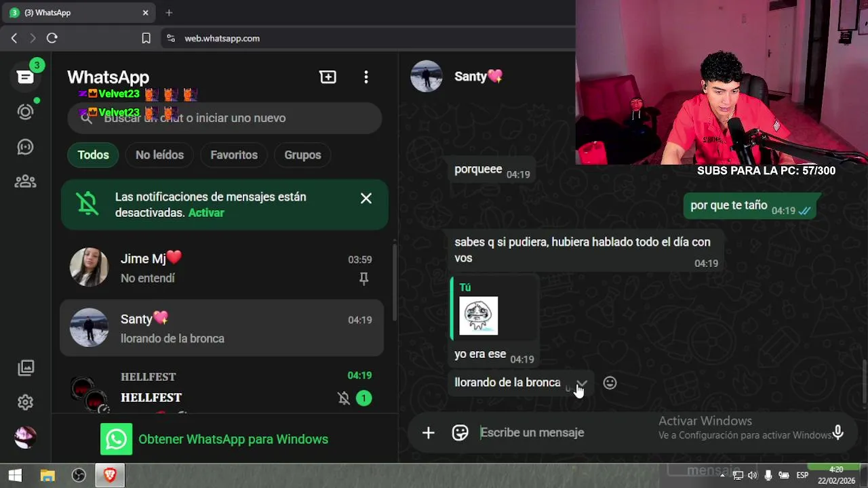
Task: Open the Status updates icon in sidebar
Action: pyautogui.click(x=26, y=112)
